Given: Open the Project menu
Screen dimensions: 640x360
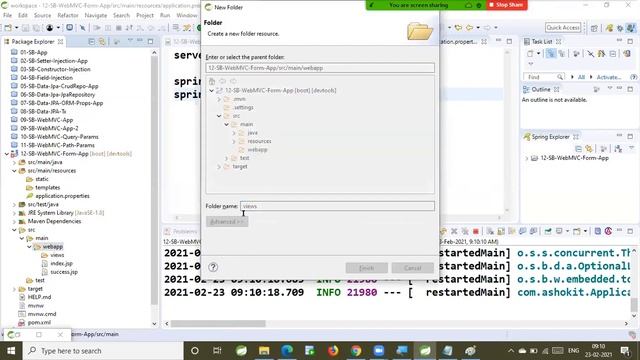Looking at the screenshot, I should click(x=145, y=15).
